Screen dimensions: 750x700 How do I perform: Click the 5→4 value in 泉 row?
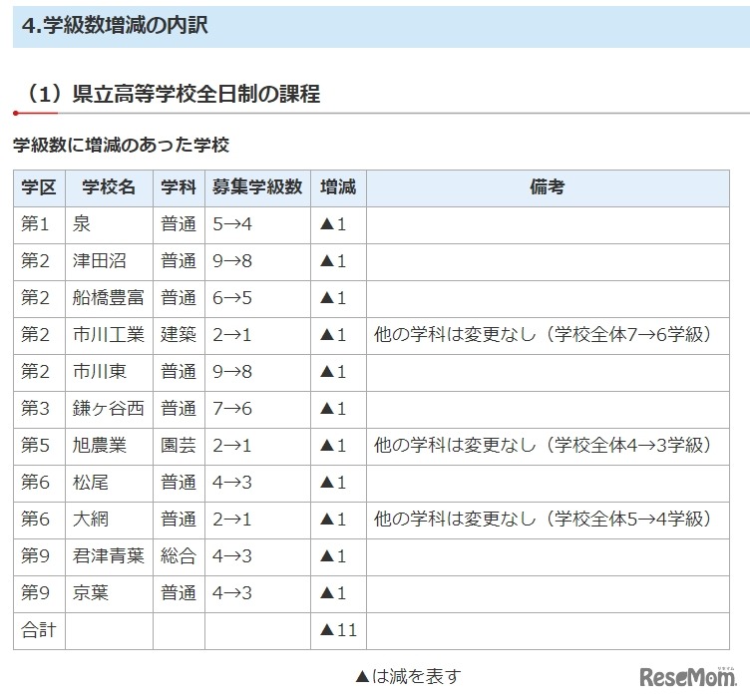[232, 223]
